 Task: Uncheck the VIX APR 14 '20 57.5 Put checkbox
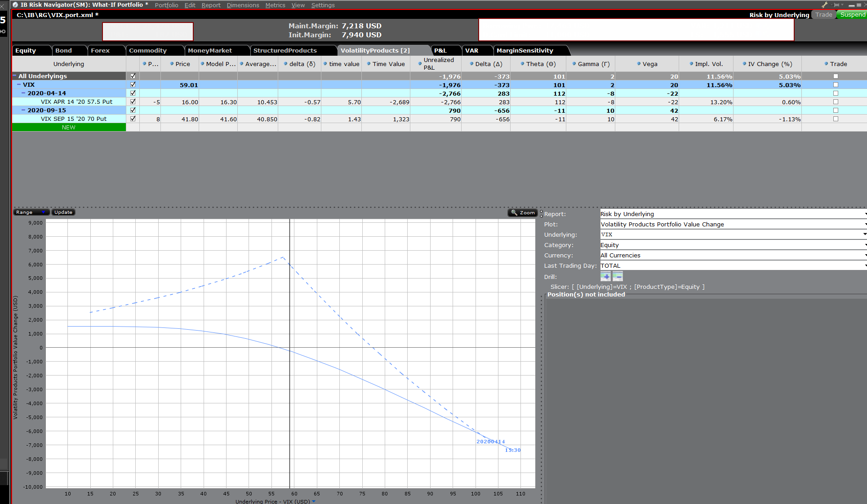point(133,102)
